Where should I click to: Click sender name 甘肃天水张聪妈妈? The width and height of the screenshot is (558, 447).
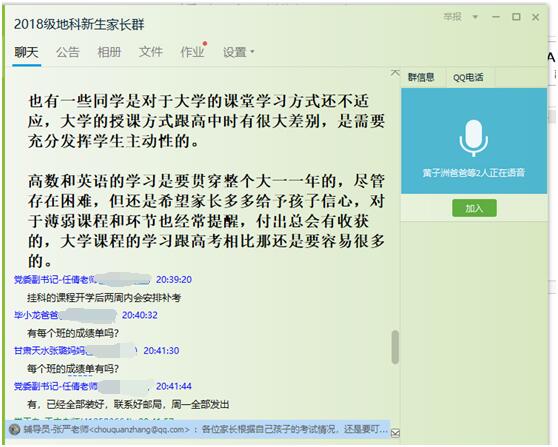[49, 351]
